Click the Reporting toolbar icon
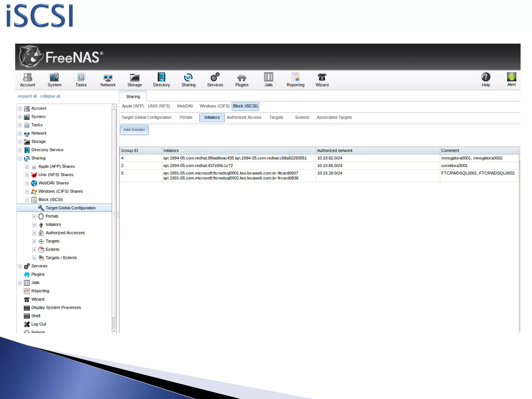Screen dimensions: 532x399 coord(295,77)
